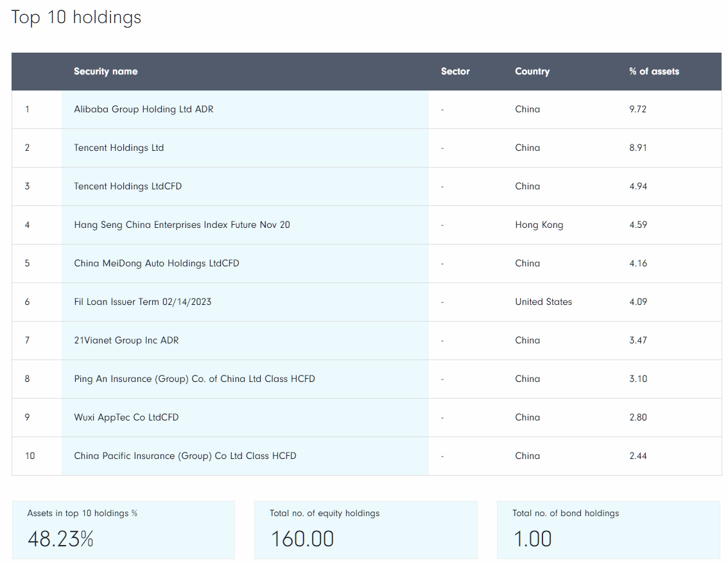Select Tencent Holdings LtdCFD entry
The image size is (728, 563).
[x=128, y=186]
